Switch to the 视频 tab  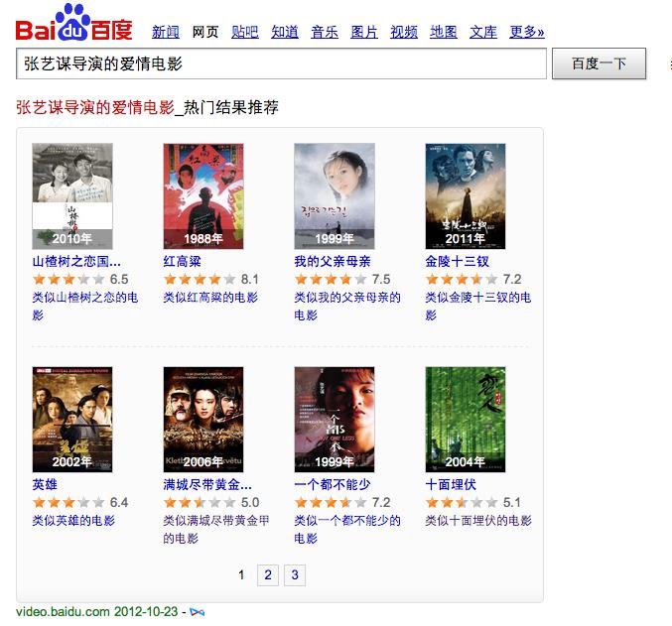click(404, 32)
